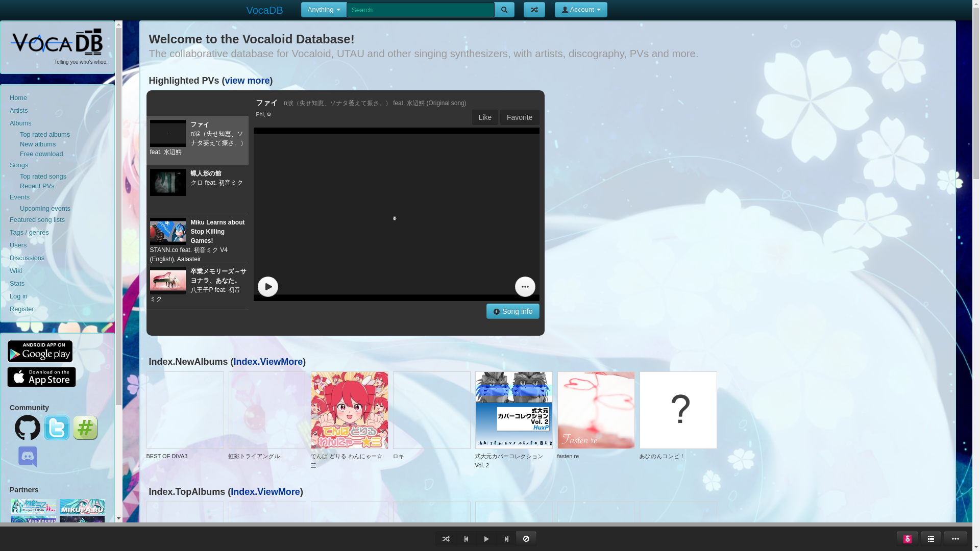
Task: Click the Like button
Action: tap(485, 117)
